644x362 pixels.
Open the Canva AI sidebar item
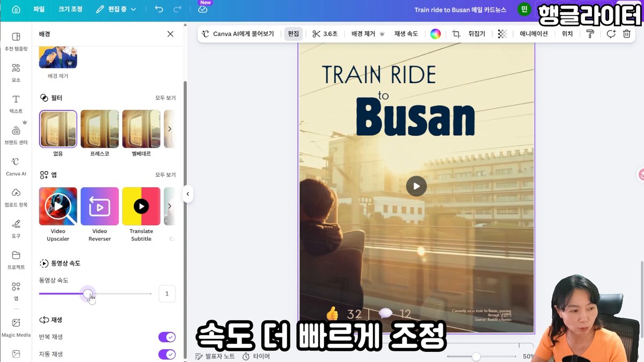(16, 166)
